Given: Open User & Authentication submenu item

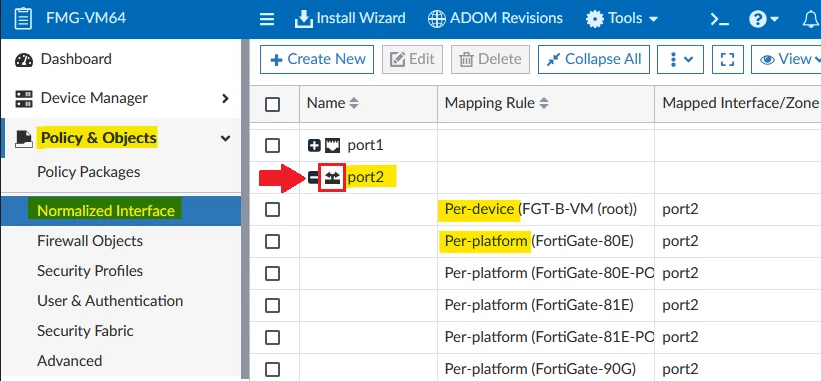Looking at the screenshot, I should tap(110, 301).
